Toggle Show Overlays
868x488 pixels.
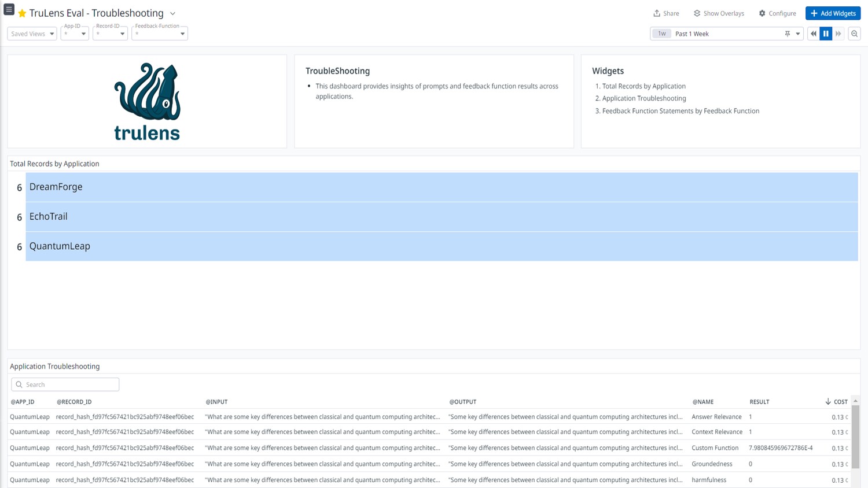(x=719, y=13)
